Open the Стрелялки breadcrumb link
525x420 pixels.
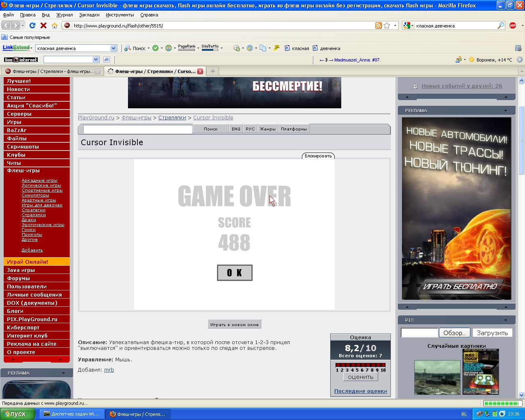pyautogui.click(x=172, y=118)
